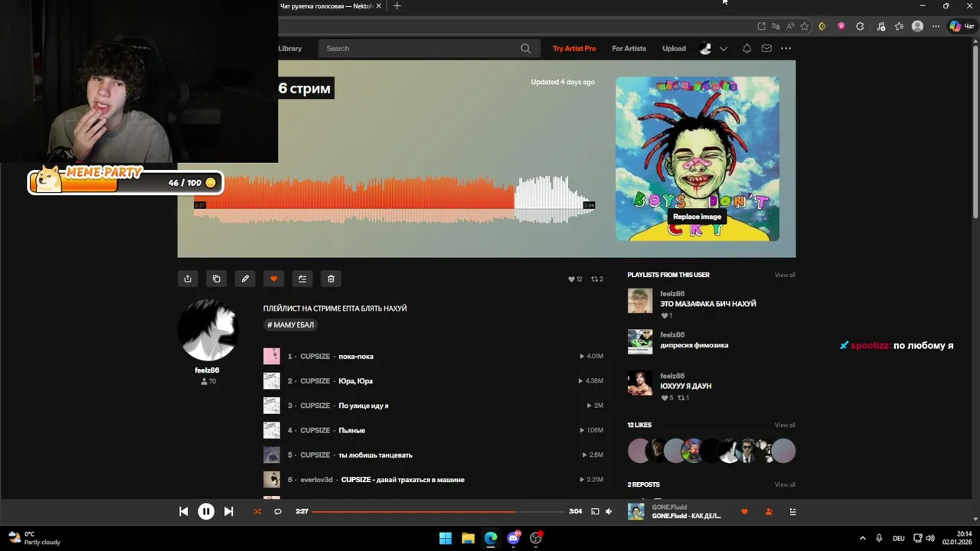The image size is (980, 551).
Task: Open the browser favorites list icon
Action: (x=900, y=26)
